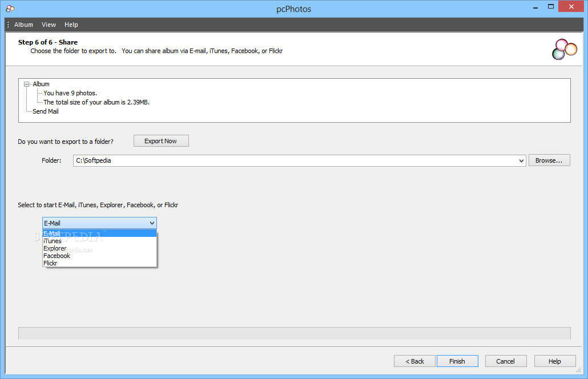Open the Album menu
Image resolution: width=588 pixels, height=379 pixels.
23,25
